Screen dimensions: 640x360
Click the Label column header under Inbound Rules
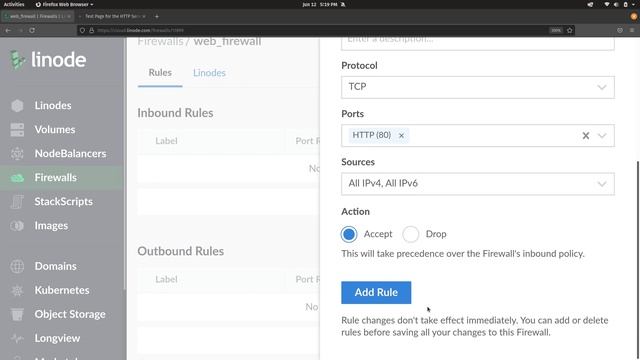[166, 141]
